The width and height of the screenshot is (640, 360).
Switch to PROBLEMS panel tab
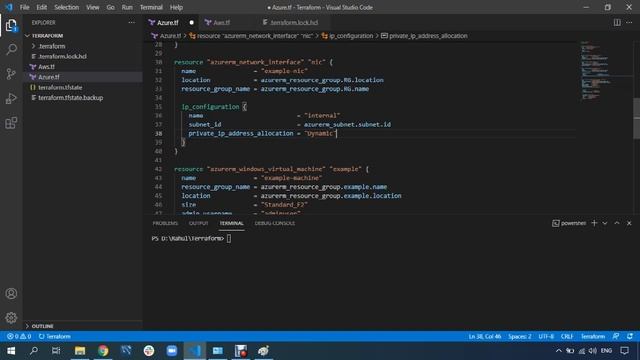165,223
